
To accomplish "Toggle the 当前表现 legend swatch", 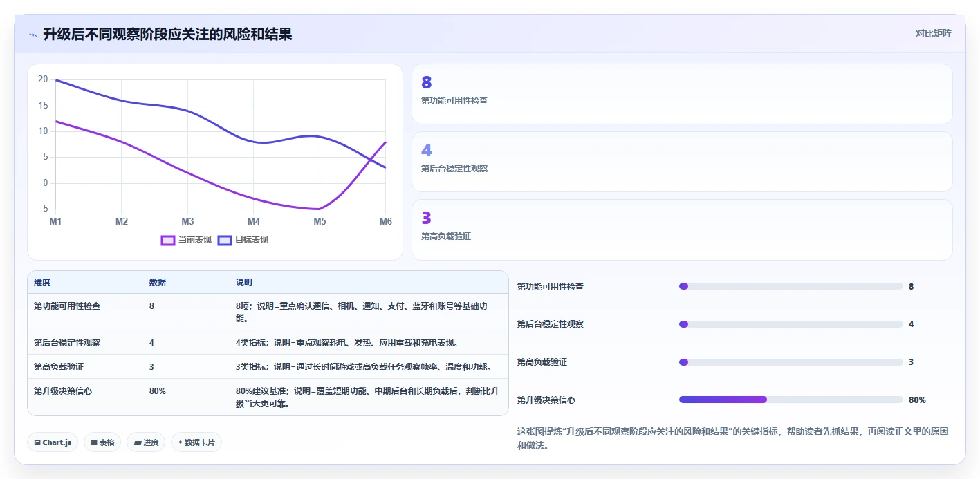I will (x=167, y=240).
